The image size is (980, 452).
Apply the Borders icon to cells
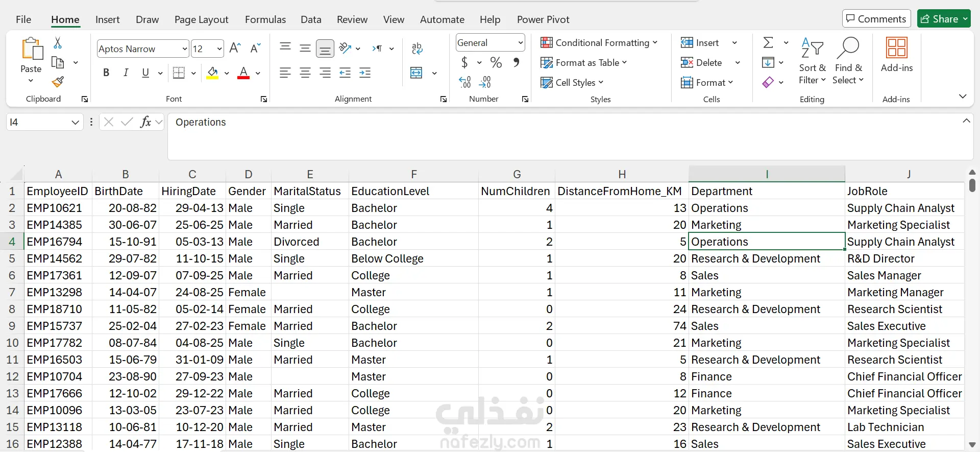coord(179,73)
